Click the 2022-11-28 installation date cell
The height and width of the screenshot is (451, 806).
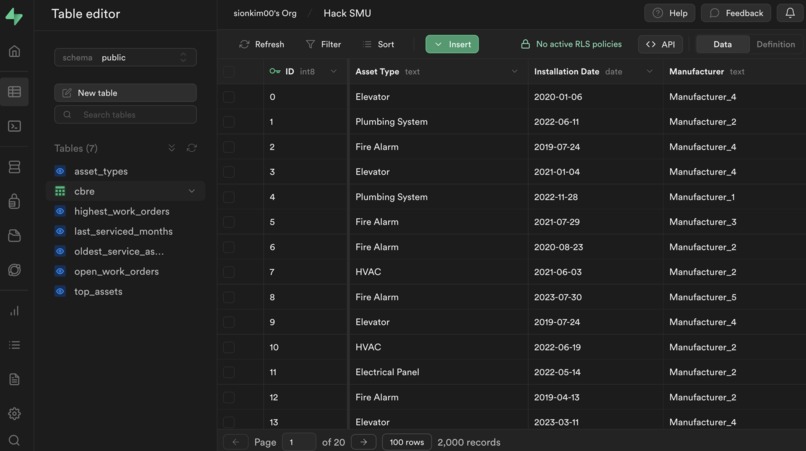pos(595,197)
